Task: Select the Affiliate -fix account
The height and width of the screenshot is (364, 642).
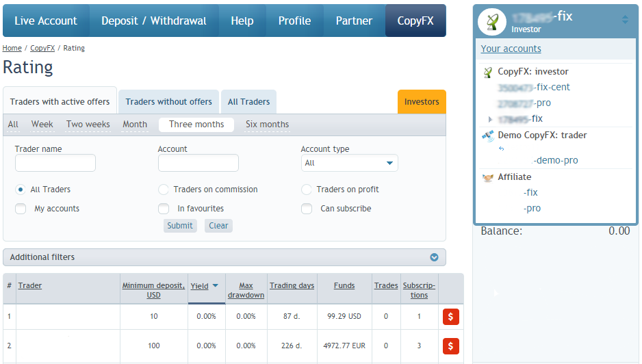Action: click(530, 192)
